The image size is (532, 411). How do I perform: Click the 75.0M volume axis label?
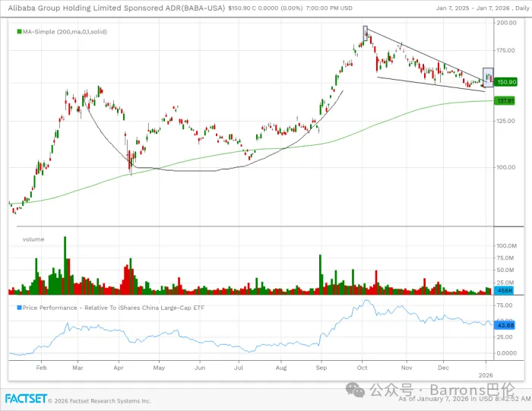505,258
